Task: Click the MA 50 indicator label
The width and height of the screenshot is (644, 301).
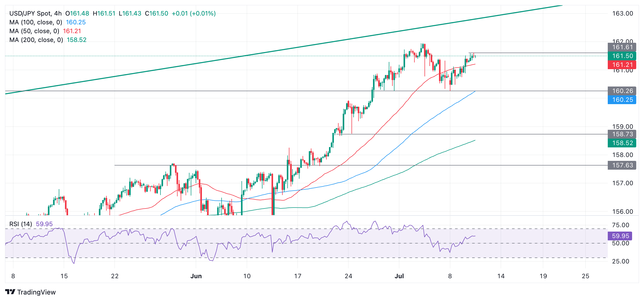Action: tap(34, 31)
